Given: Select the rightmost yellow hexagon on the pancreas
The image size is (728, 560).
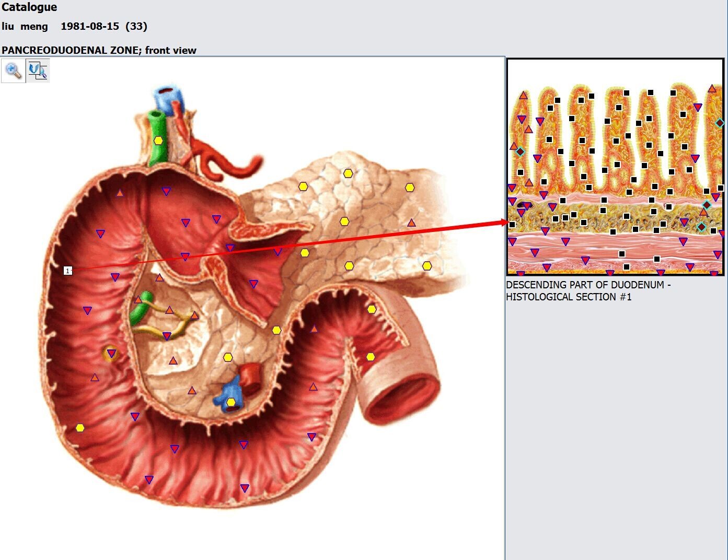Looking at the screenshot, I should point(427,266).
